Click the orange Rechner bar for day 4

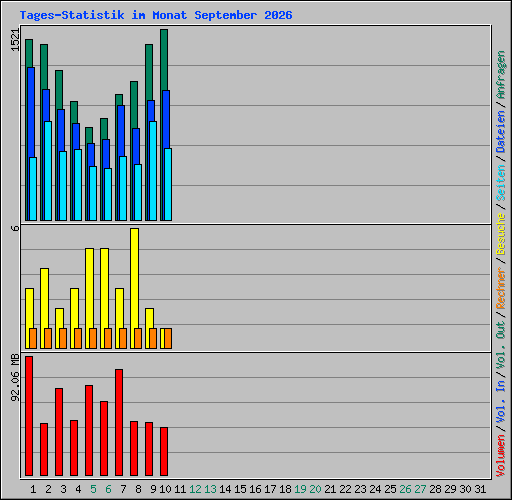pos(78,338)
